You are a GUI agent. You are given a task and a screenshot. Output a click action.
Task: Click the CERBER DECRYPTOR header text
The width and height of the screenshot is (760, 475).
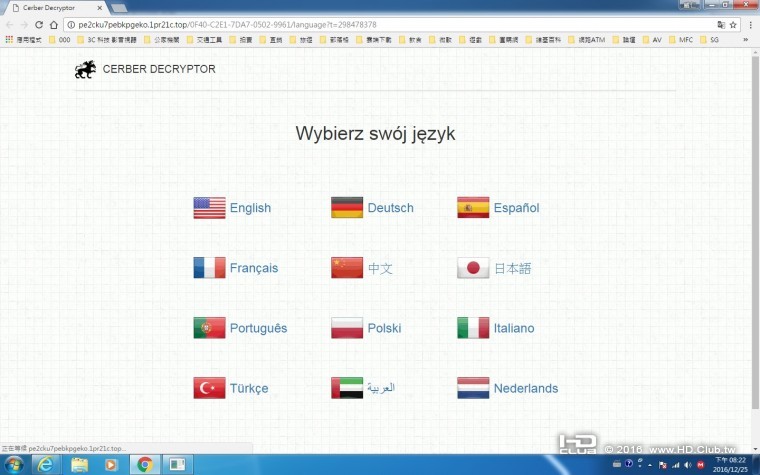click(x=159, y=69)
